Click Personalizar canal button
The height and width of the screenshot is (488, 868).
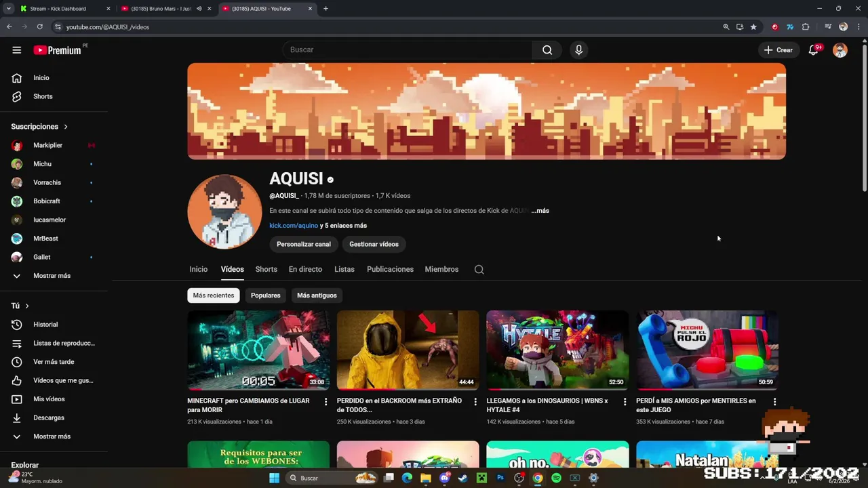(x=304, y=244)
